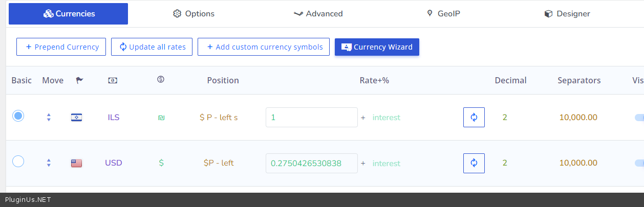Viewport: 644px width, 207px height.
Task: Click Update all rates button
Action: pyautogui.click(x=152, y=47)
